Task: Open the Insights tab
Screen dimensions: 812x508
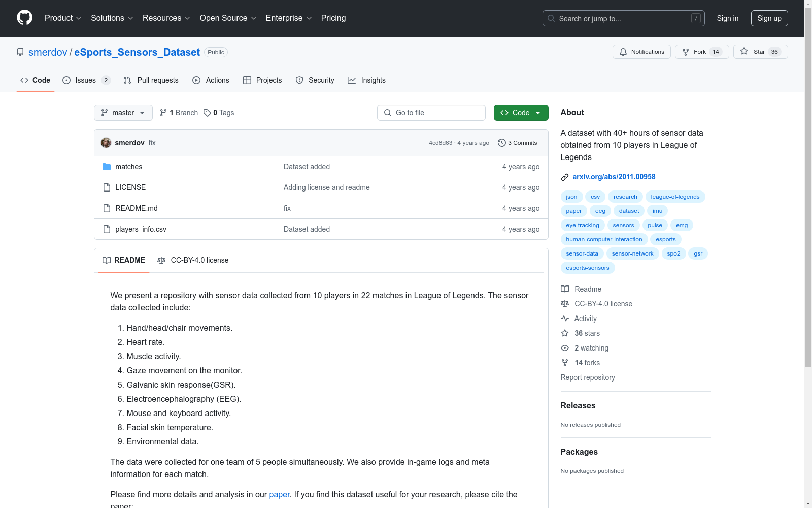Action: point(367,80)
